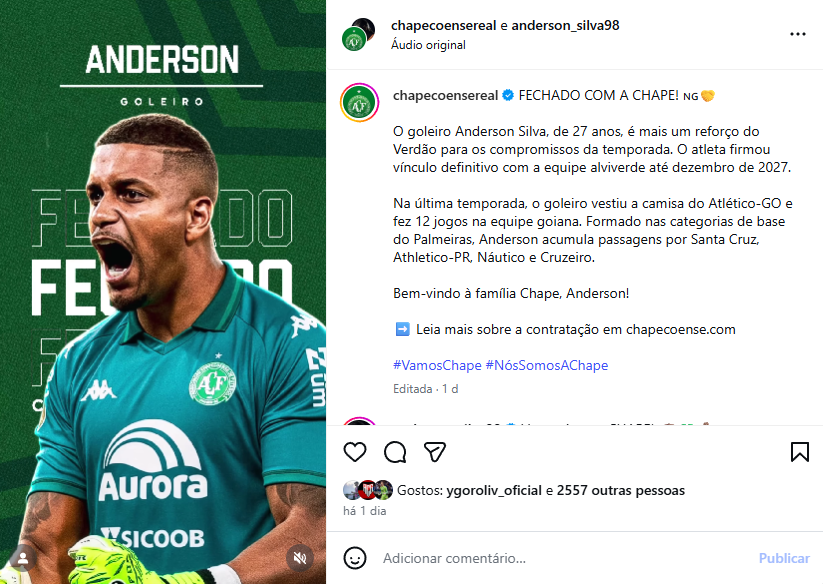Open the chapecoensereal profile in the header
Viewport: 823px width, 584px height.
(444, 25)
